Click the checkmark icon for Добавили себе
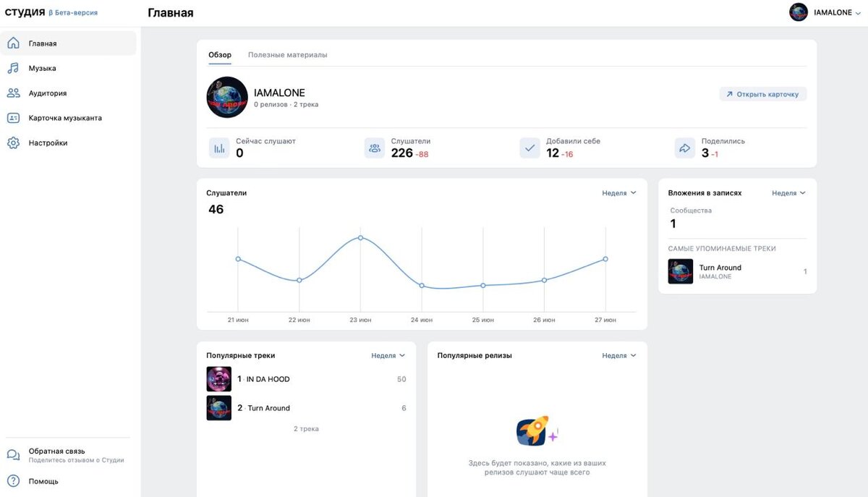The height and width of the screenshot is (497, 868). 529,148
